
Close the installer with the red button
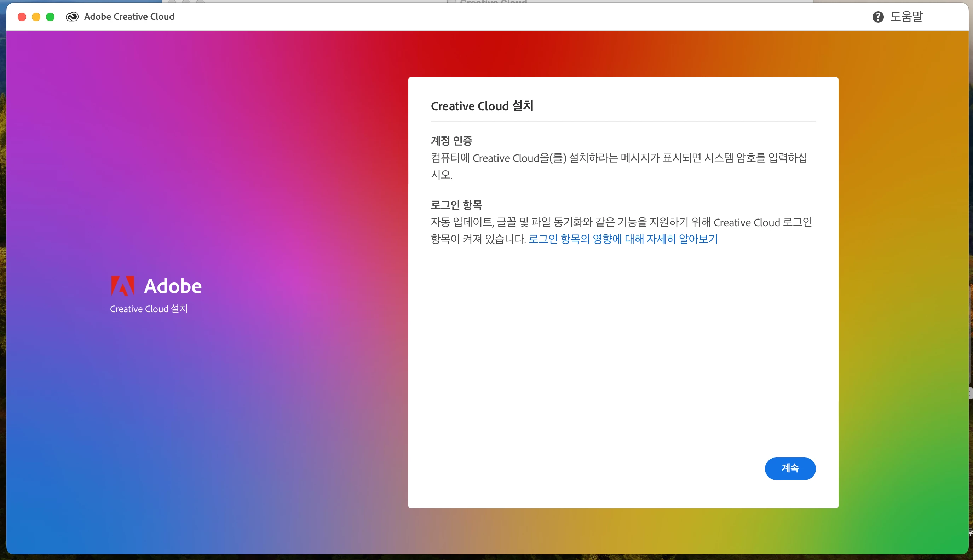click(22, 17)
